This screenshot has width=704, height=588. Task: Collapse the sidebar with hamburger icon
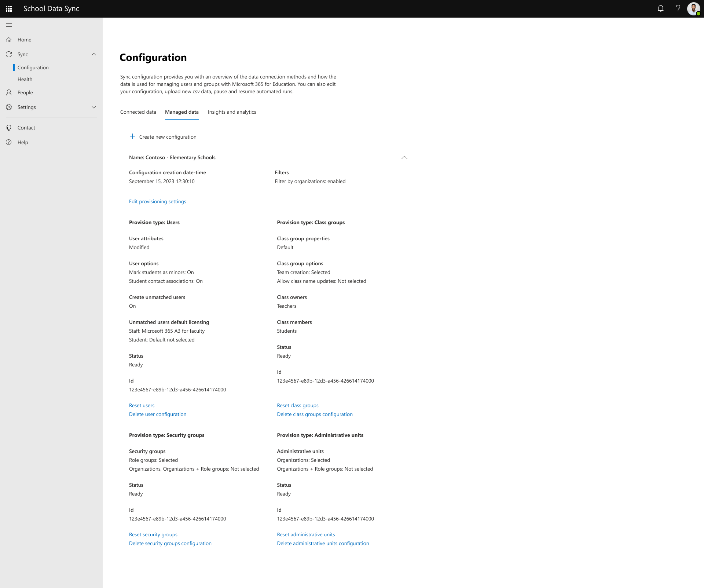tap(9, 25)
